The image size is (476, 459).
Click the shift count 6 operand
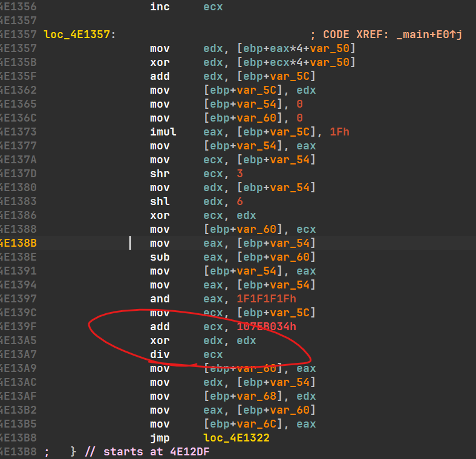pos(239,201)
